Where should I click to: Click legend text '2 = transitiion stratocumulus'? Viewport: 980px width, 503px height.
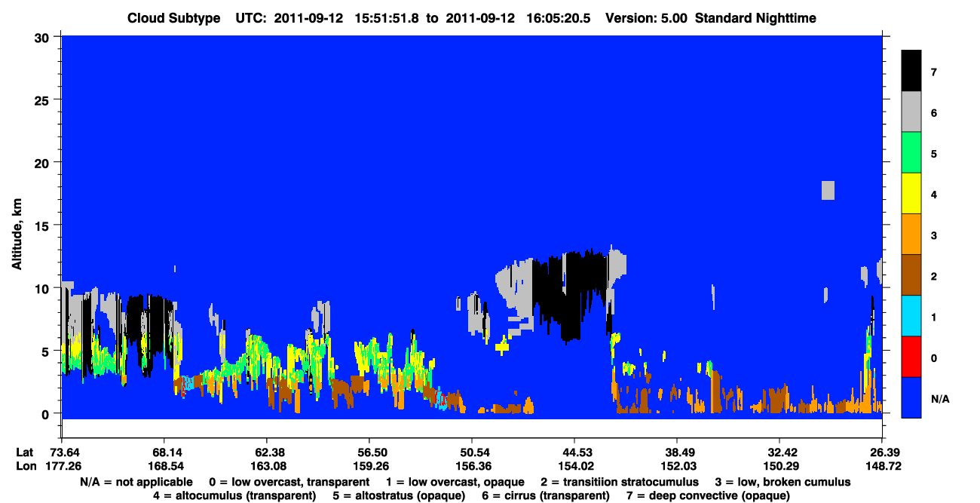click(620, 482)
